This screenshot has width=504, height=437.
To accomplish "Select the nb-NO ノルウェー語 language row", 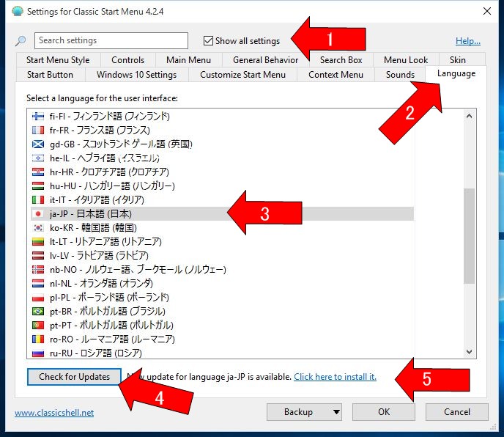I will tap(222, 269).
